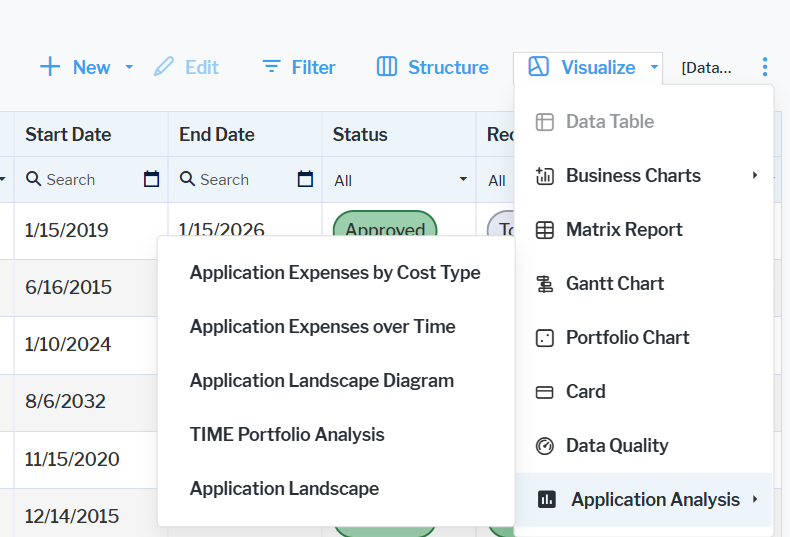Expand the New button dropdown arrow
The image size is (790, 537).
(129, 68)
